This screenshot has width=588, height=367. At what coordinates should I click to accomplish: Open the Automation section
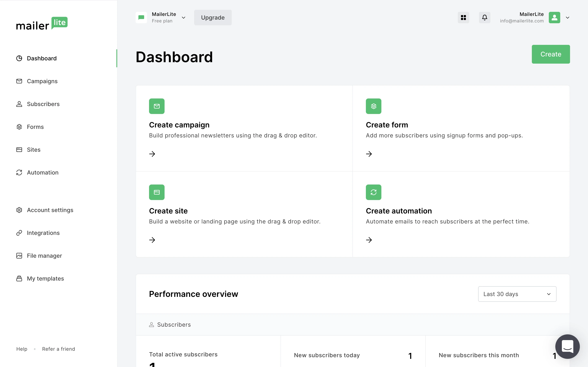[43, 172]
